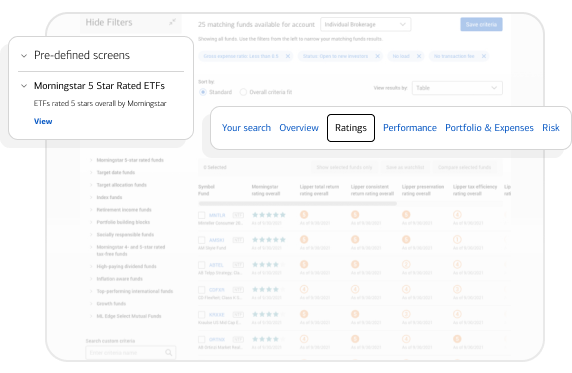This screenshot has height=373, width=572.
Task: Check the box for the third fund row
Action: point(201,265)
